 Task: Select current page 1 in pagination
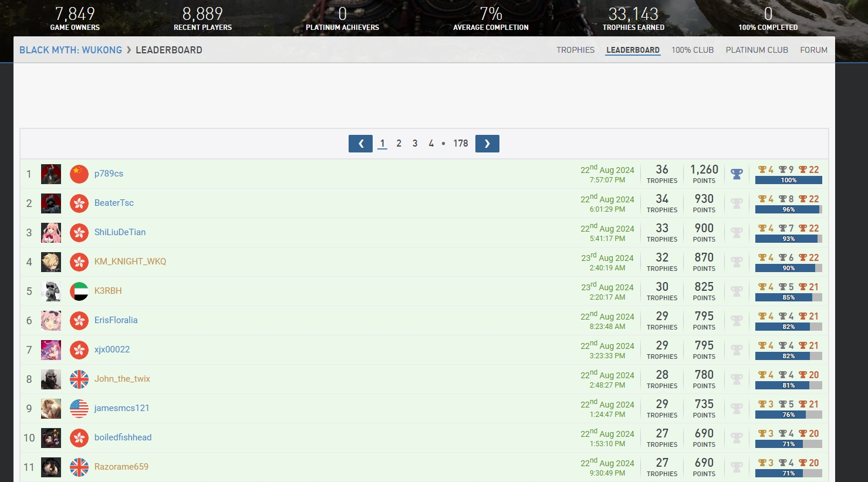382,144
